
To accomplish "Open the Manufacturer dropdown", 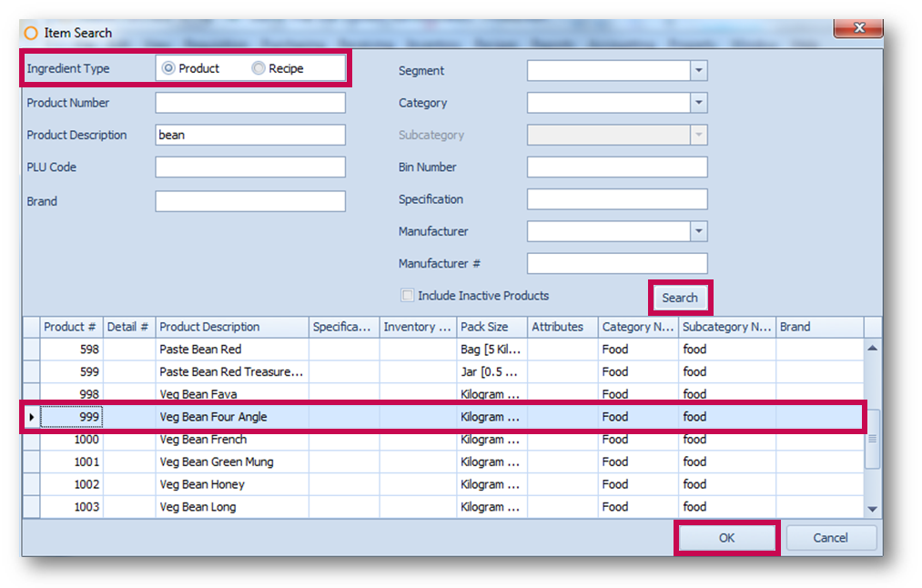I will click(698, 231).
